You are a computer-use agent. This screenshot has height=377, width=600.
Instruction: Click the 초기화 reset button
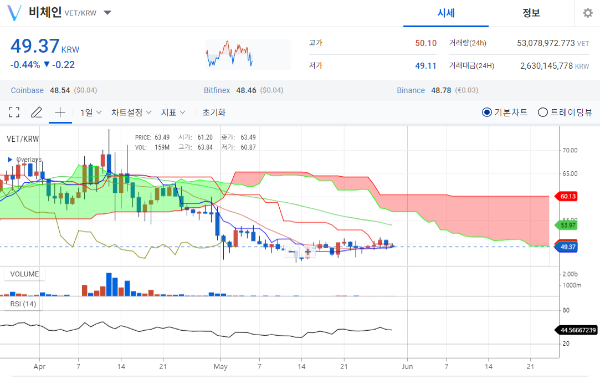pos(214,113)
